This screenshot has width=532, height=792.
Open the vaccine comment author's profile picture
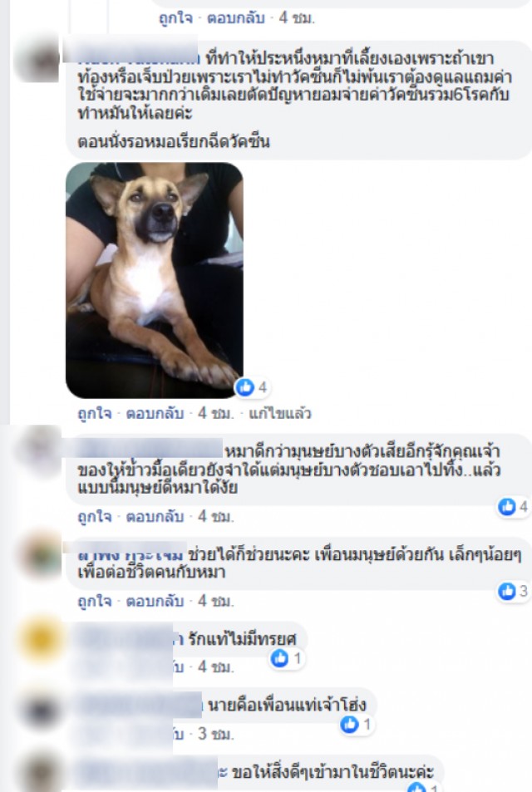coord(38,61)
